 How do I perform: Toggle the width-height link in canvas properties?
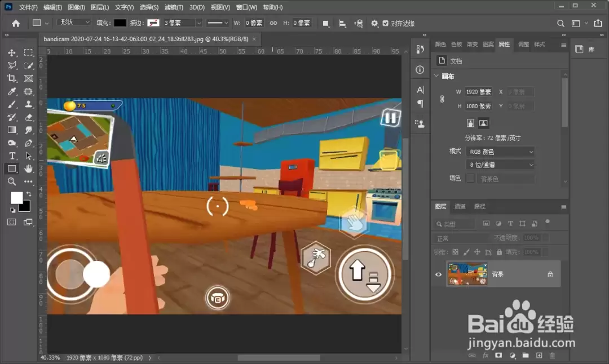point(442,99)
